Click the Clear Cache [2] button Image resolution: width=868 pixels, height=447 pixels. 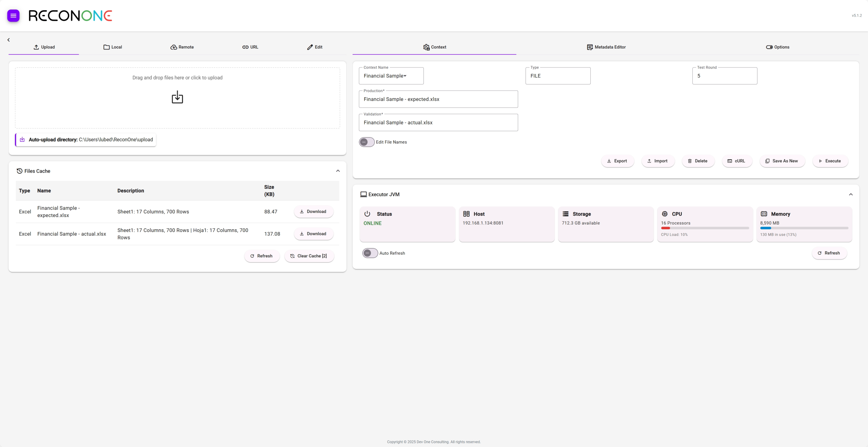pyautogui.click(x=309, y=256)
